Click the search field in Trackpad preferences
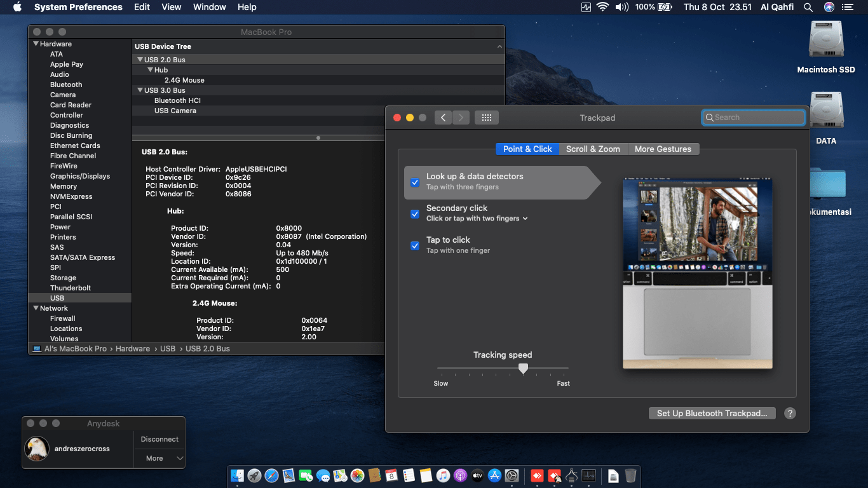This screenshot has width=868, height=488. click(753, 117)
